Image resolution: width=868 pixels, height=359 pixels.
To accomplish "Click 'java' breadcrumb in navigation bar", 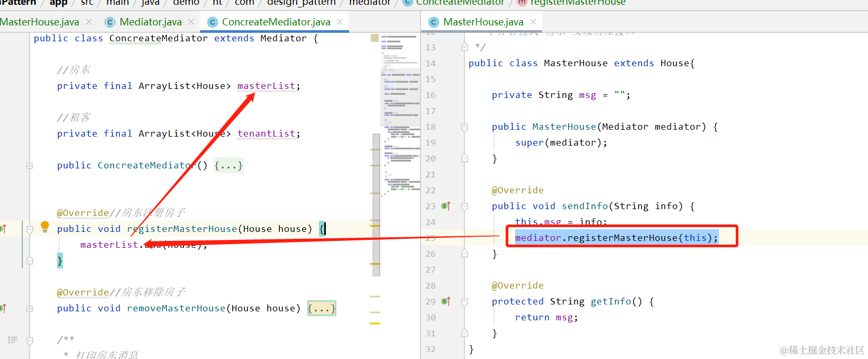I will tap(150, 3).
